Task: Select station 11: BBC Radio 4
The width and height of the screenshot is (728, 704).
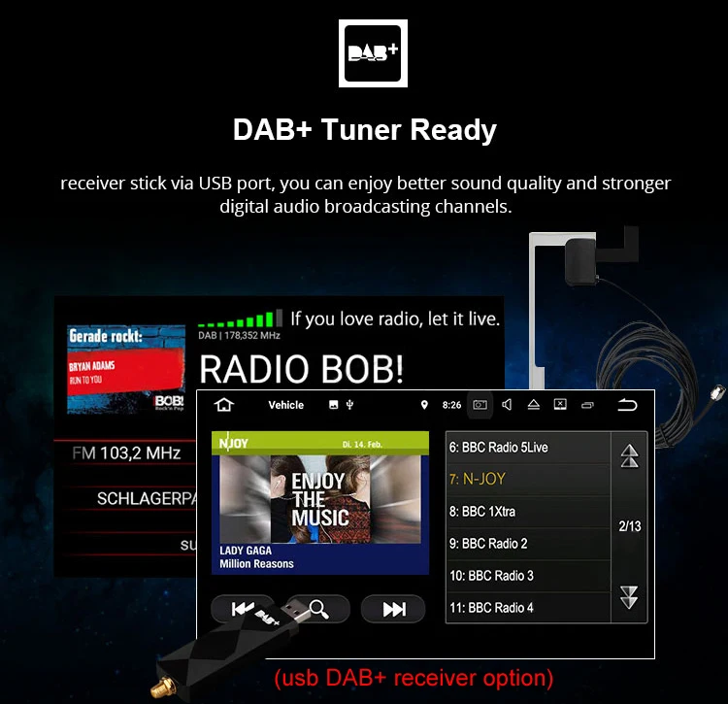Action: coord(528,608)
